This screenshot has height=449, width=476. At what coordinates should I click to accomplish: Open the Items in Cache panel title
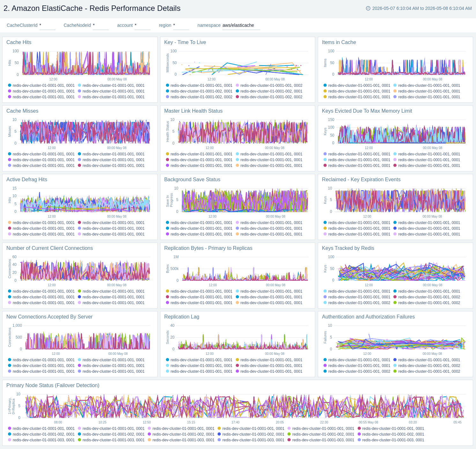click(x=339, y=42)
